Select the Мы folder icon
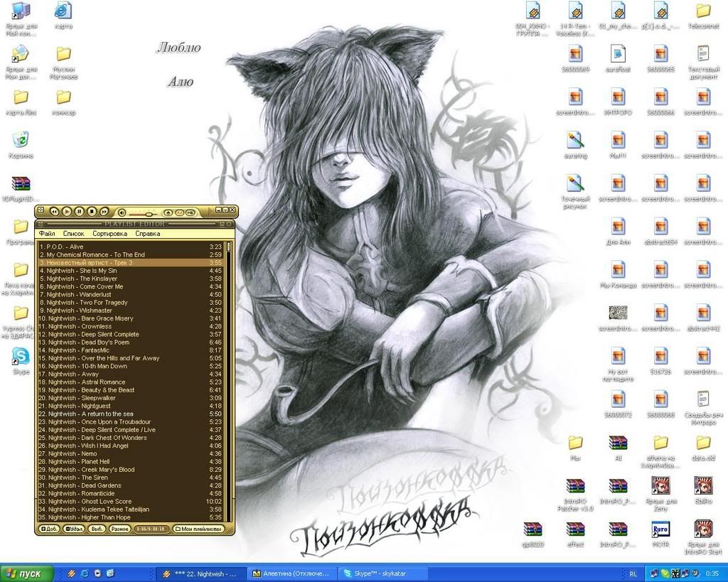This screenshot has width=728, height=582. point(575,448)
